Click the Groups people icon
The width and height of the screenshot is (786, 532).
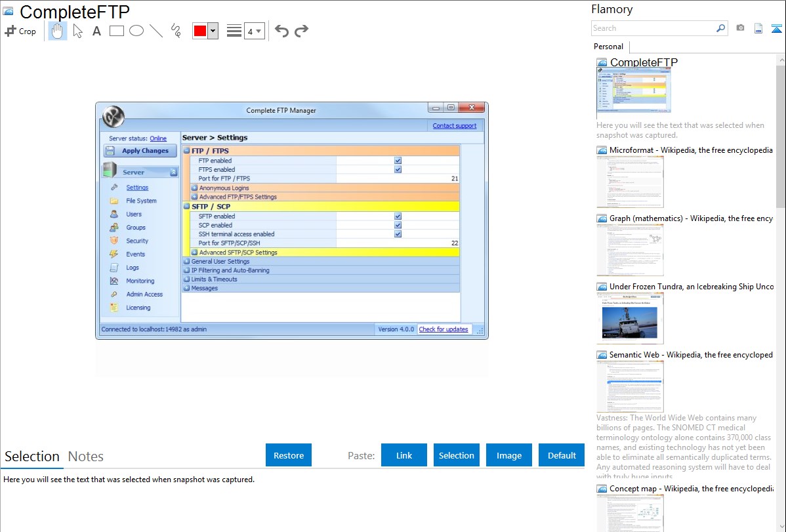click(x=114, y=227)
